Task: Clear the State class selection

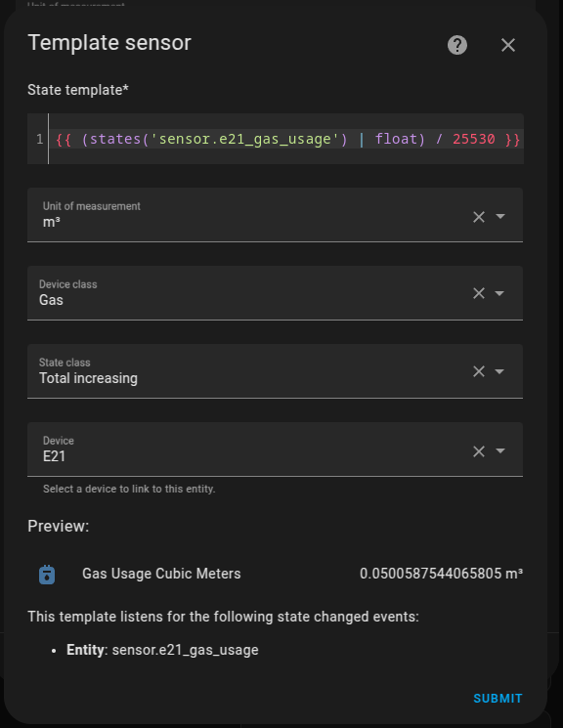Action: click(x=479, y=371)
